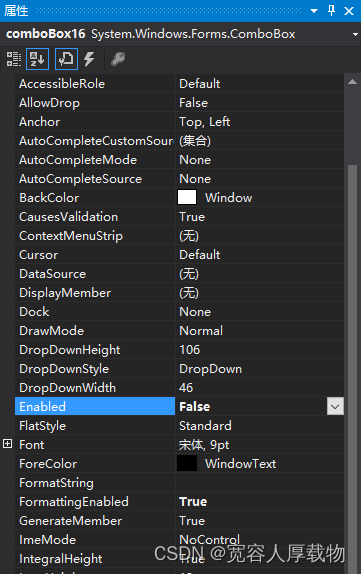
Task: Select AutoCompleteCustomSource property
Action: click(x=96, y=141)
